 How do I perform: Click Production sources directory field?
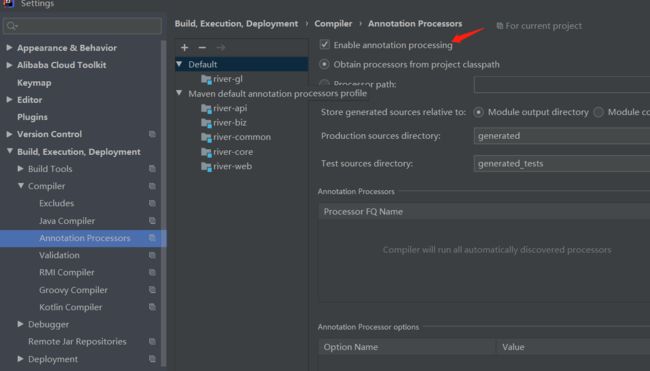click(562, 136)
